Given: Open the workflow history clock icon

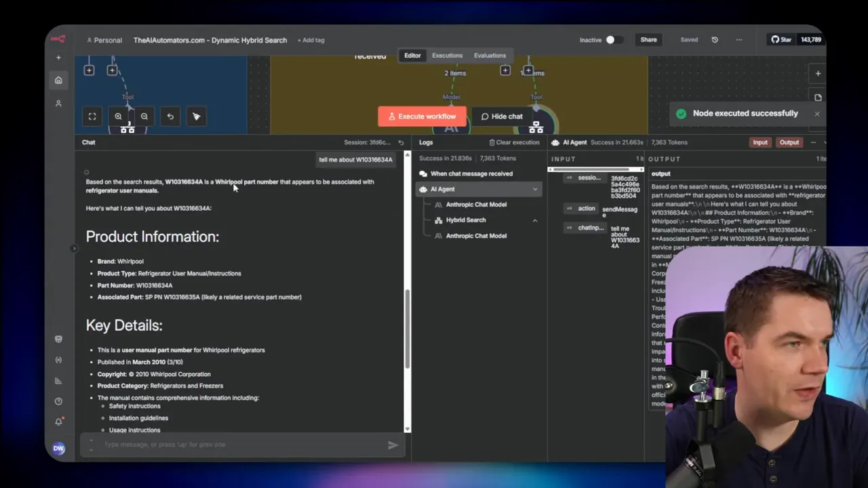Looking at the screenshot, I should pyautogui.click(x=715, y=40).
